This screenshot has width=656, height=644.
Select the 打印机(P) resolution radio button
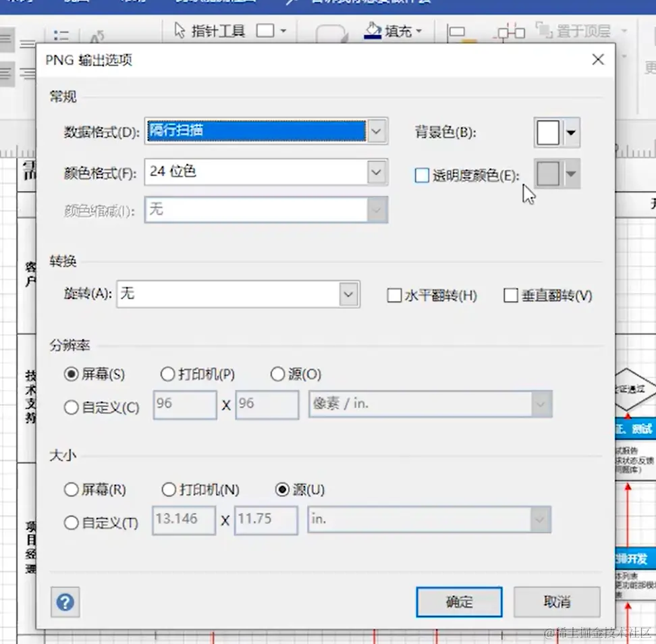coord(167,373)
